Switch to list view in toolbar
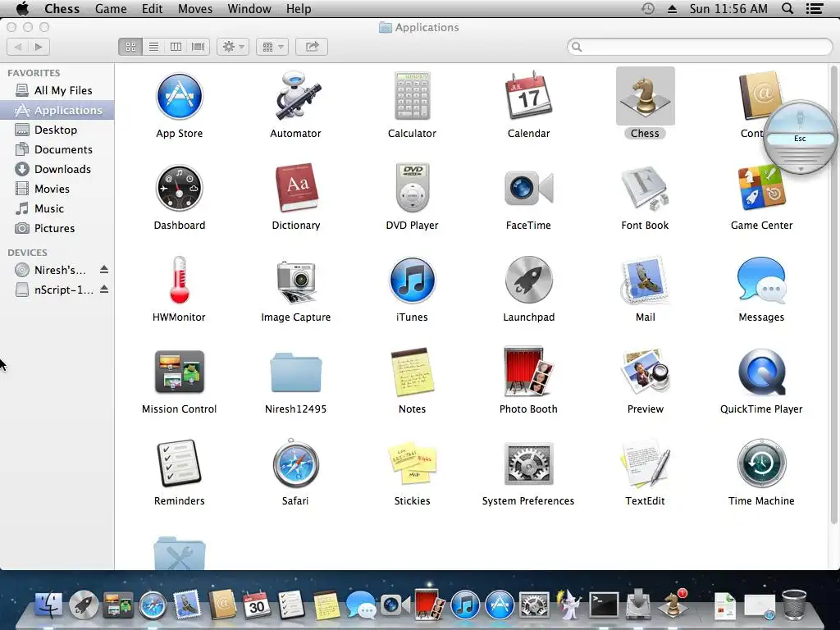The height and width of the screenshot is (630, 840). coord(153,47)
